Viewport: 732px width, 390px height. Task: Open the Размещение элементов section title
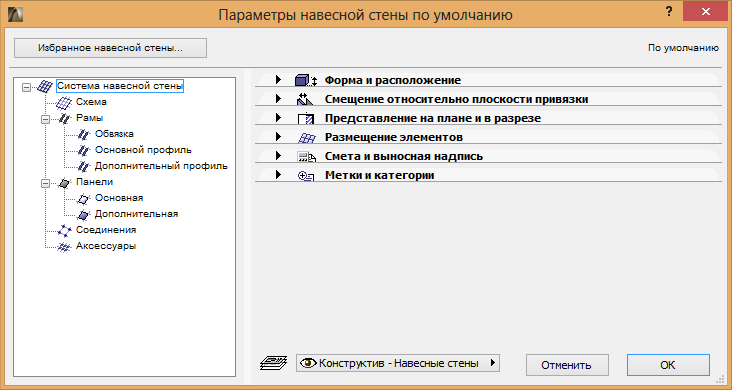(x=394, y=137)
